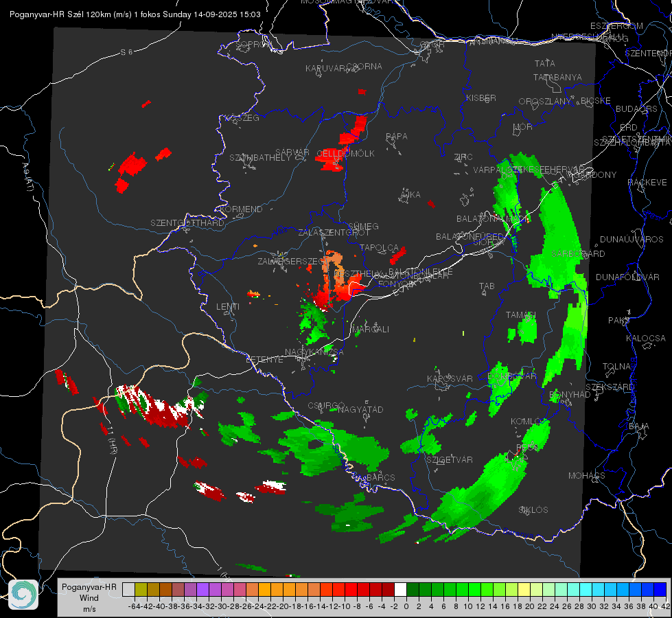Viewport: 672px width, 618px height.
Task: Click the 'MOHACS' city label
Action: coord(587,476)
